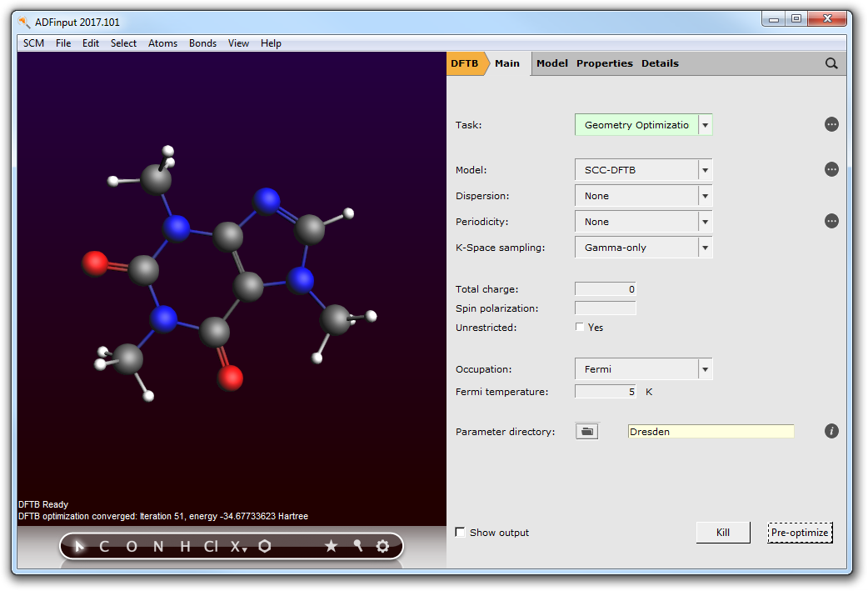Open the Help menu

point(271,43)
